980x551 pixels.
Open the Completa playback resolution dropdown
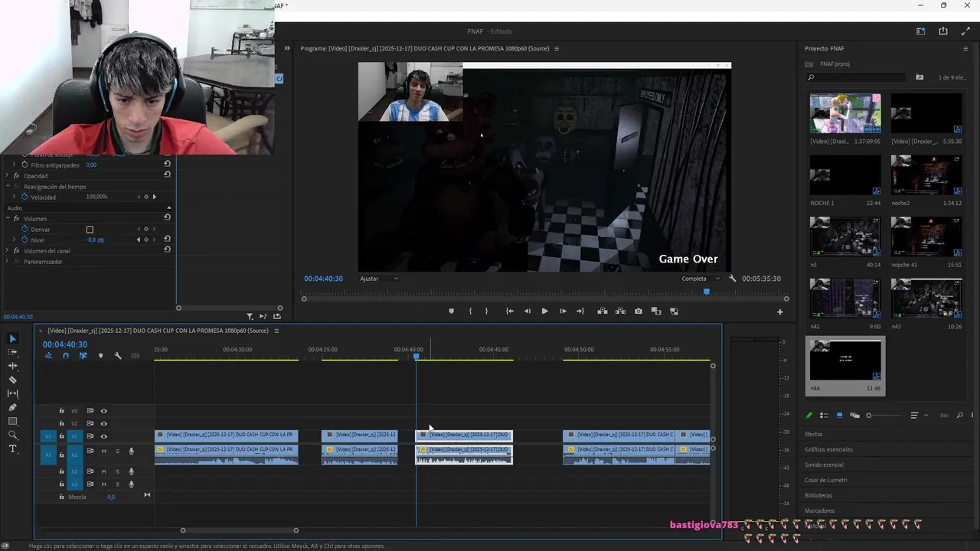(701, 279)
